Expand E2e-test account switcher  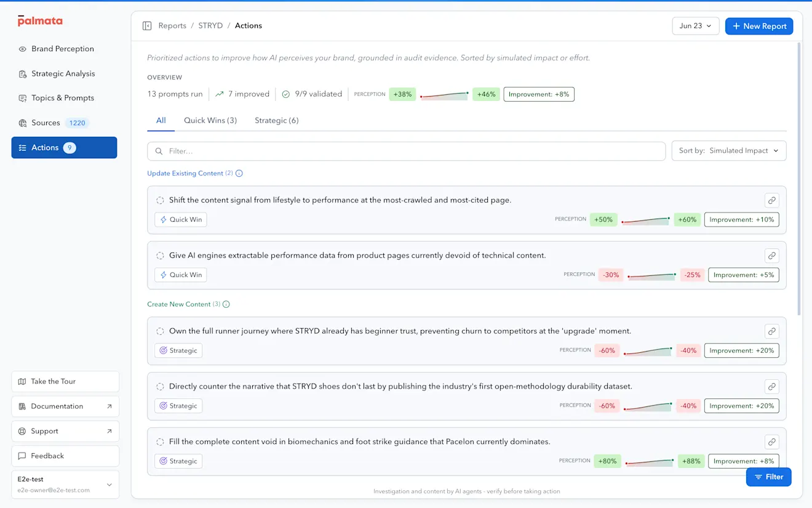[x=65, y=485]
